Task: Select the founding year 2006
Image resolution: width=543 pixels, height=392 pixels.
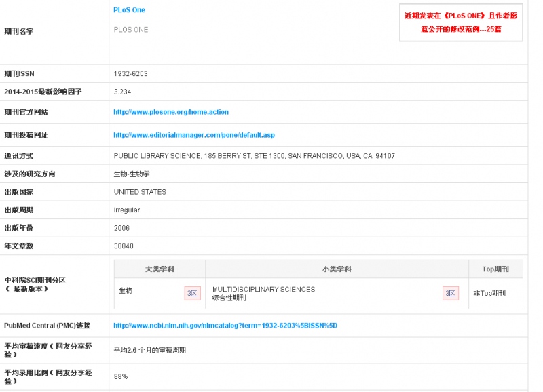Action: tap(121, 228)
